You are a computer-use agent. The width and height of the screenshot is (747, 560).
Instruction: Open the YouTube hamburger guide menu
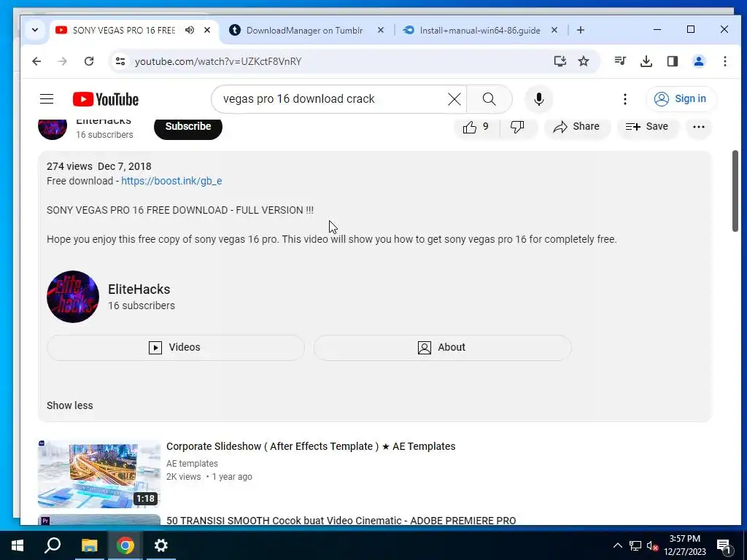(x=47, y=99)
